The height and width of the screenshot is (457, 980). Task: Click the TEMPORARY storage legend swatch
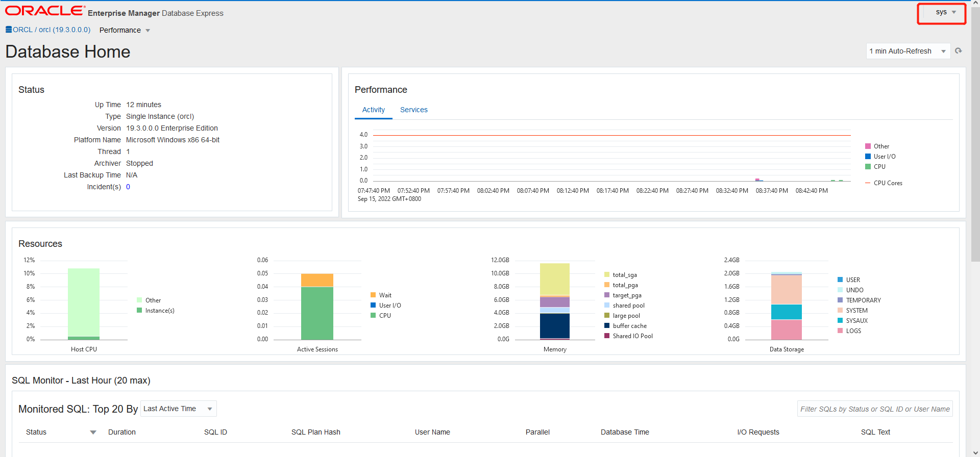[840, 300]
